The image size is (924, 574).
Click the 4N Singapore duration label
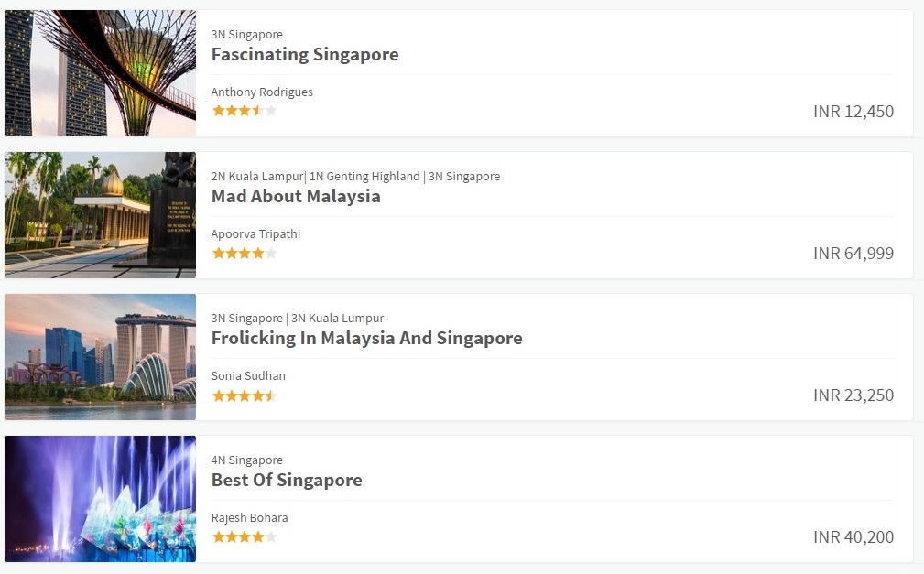[247, 460]
